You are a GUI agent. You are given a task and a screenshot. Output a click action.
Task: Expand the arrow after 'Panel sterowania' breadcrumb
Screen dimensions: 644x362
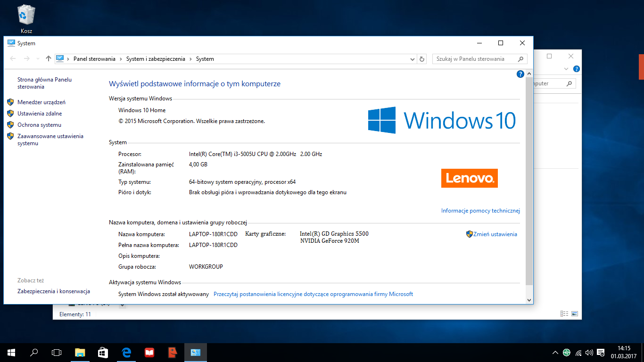click(x=121, y=59)
